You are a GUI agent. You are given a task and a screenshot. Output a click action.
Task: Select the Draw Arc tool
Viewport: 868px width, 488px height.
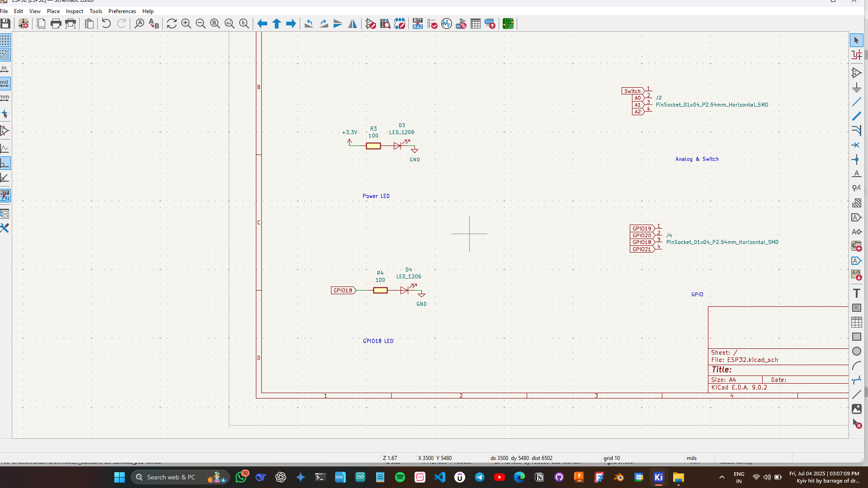[856, 366]
